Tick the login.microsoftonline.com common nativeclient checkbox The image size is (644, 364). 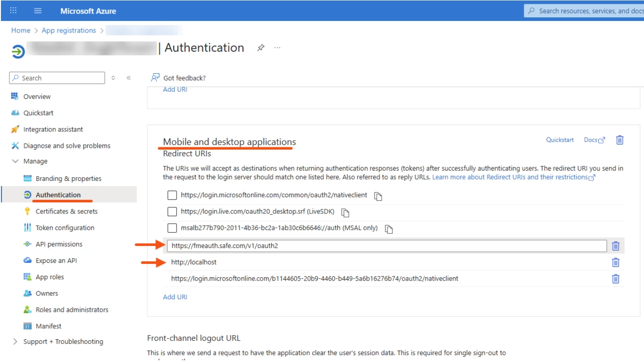(x=172, y=195)
